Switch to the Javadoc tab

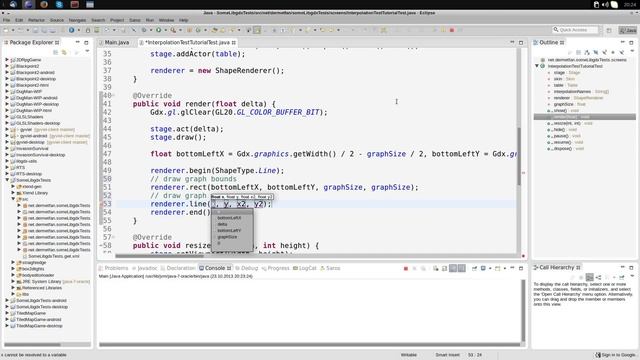[x=144, y=268]
